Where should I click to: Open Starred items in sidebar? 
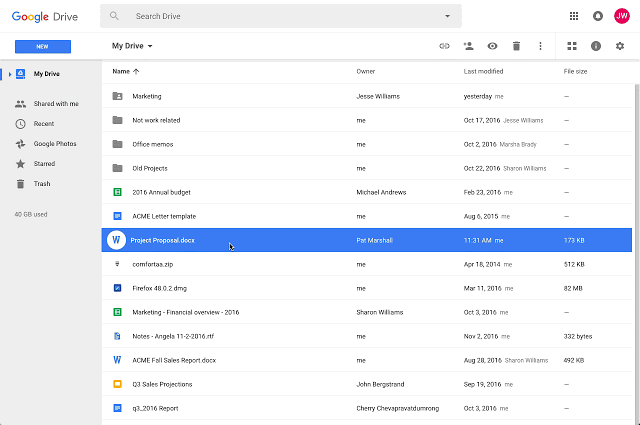(x=44, y=164)
